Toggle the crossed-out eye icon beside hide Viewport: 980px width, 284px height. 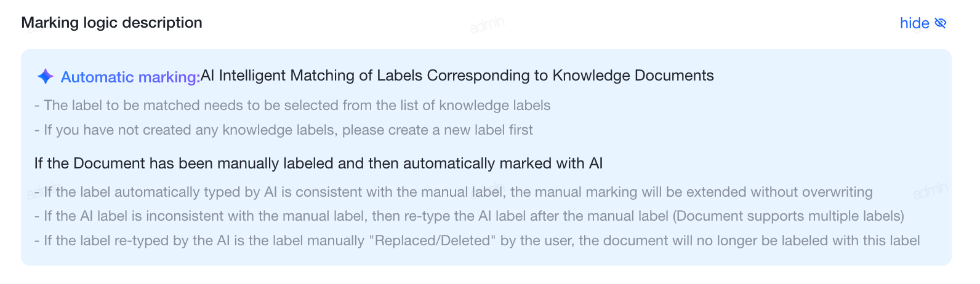[940, 23]
